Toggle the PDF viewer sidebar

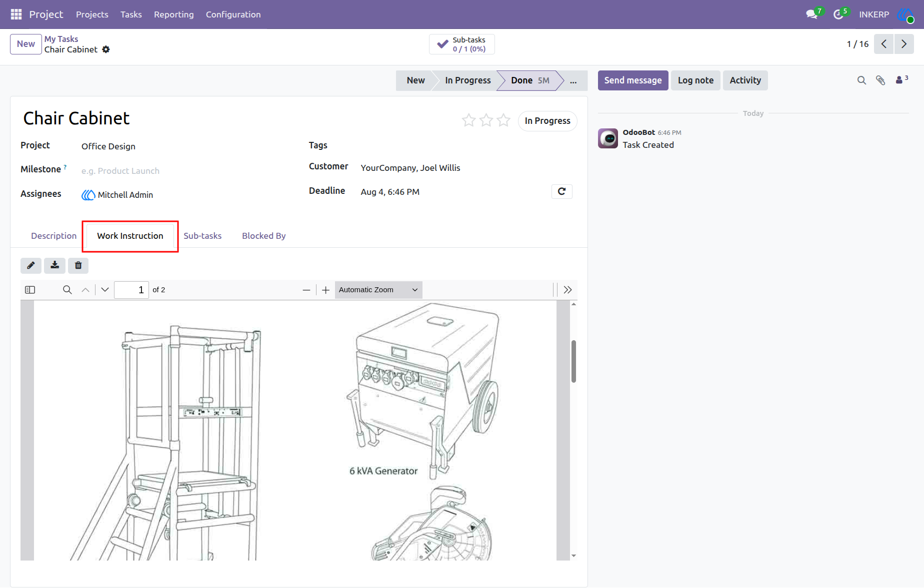pos(30,290)
